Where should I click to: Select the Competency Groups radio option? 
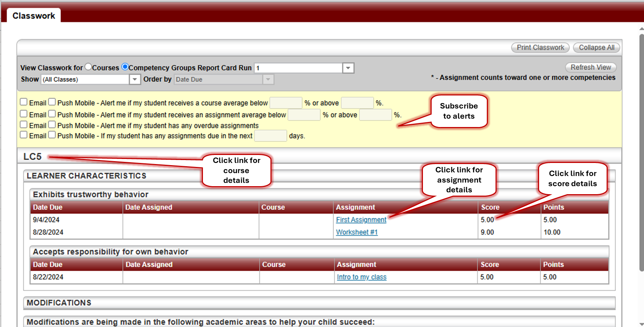(x=125, y=67)
